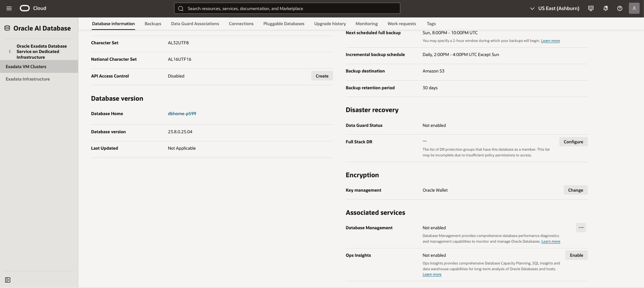Click the magnifier icon in the search bar

(181, 8)
